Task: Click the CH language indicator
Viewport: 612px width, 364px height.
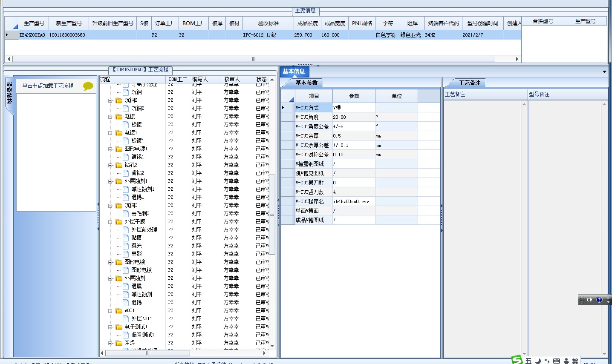Action: (590, 300)
